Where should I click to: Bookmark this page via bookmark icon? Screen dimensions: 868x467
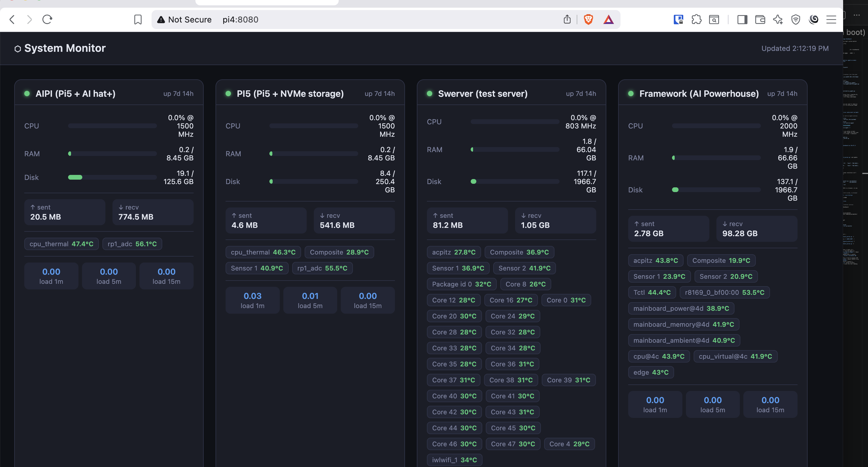click(138, 20)
